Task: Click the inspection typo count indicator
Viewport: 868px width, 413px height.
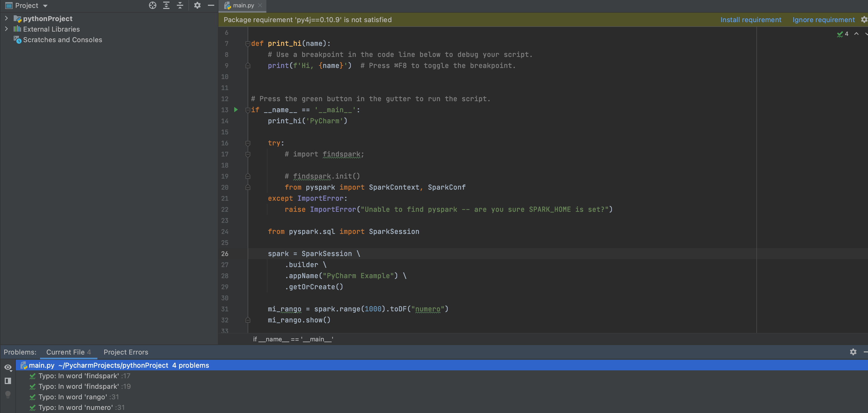Action: click(843, 34)
